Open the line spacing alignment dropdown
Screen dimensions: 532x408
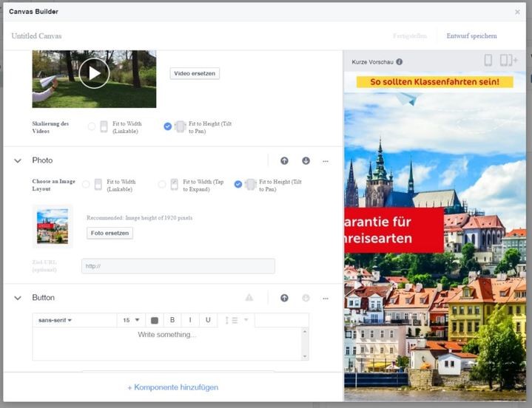click(236, 320)
